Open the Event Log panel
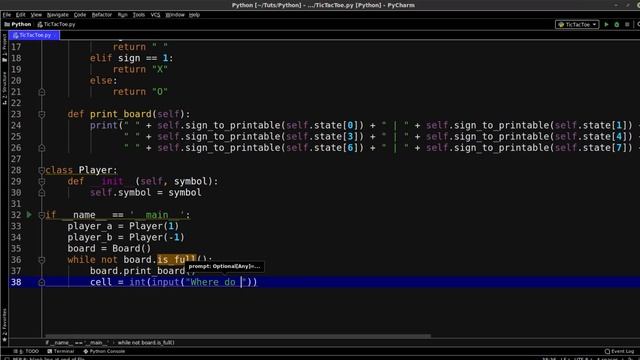640x360 pixels. 619,351
